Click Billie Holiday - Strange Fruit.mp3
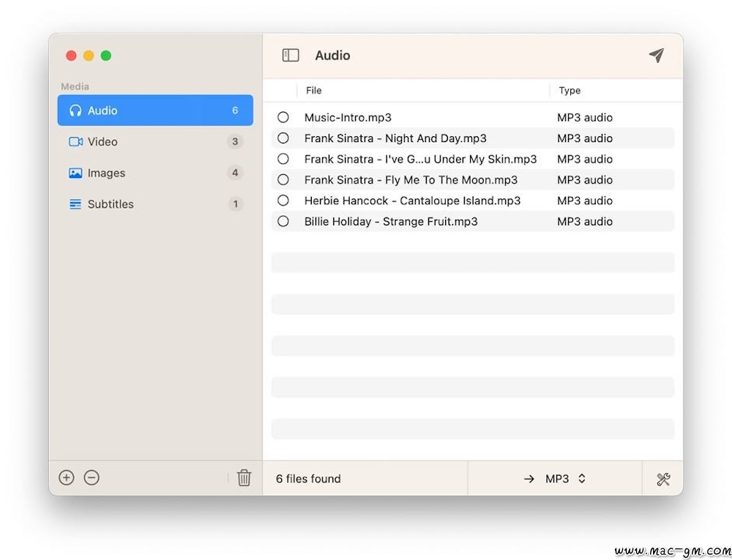Screen dimensions: 732x560 (391, 221)
